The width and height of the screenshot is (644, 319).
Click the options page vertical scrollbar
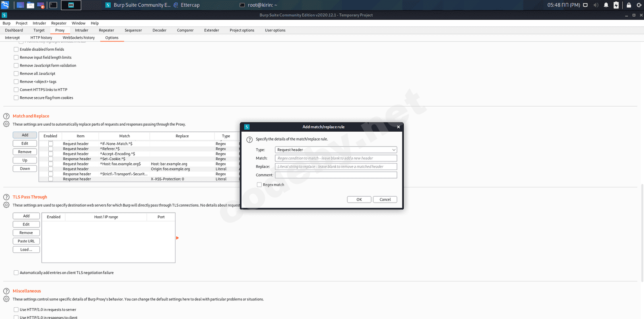tap(642, 233)
